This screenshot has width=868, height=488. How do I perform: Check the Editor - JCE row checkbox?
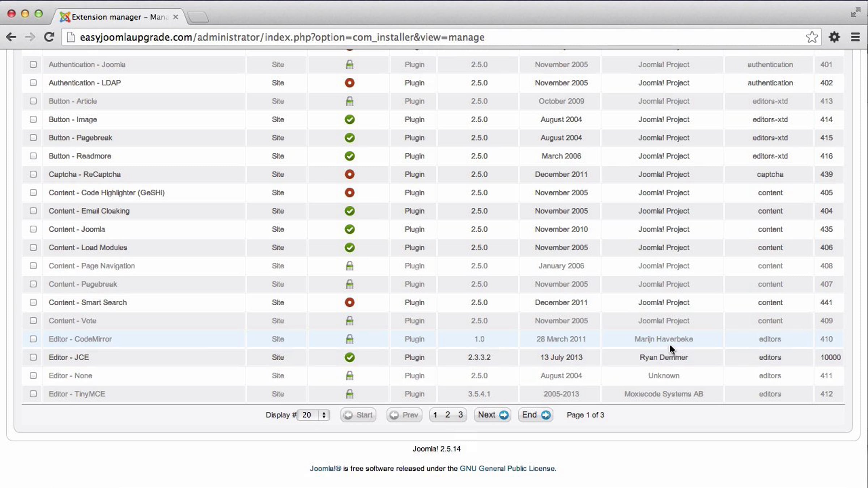pos(33,357)
